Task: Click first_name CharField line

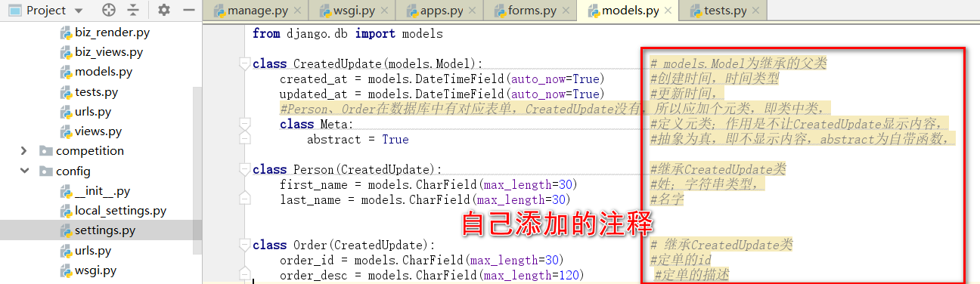Action: point(429,185)
